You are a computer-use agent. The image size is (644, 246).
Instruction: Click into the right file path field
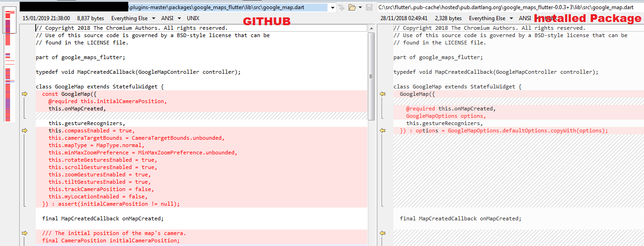point(510,7)
